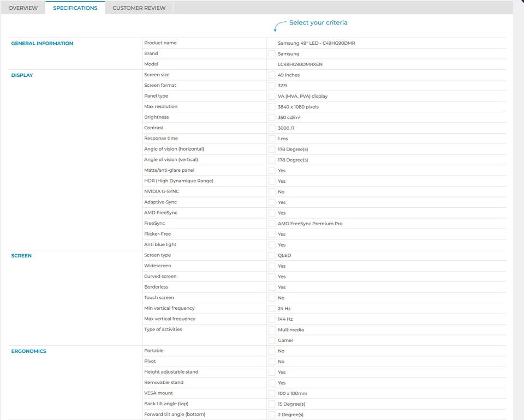Select the Portable No checkbox
The width and height of the screenshot is (524, 420).
[x=272, y=351]
